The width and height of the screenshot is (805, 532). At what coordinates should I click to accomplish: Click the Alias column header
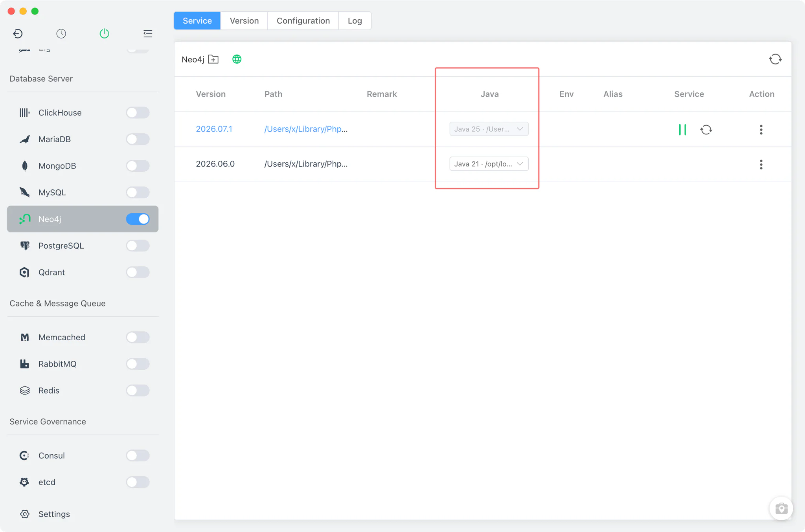pyautogui.click(x=613, y=94)
